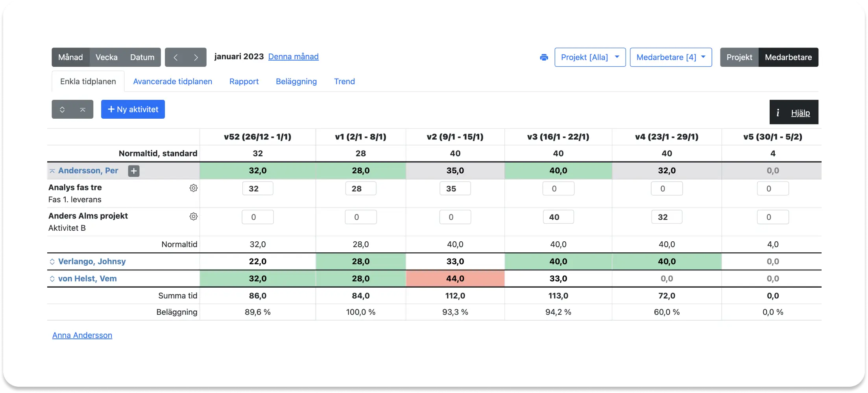Go to next month arrow

click(196, 57)
